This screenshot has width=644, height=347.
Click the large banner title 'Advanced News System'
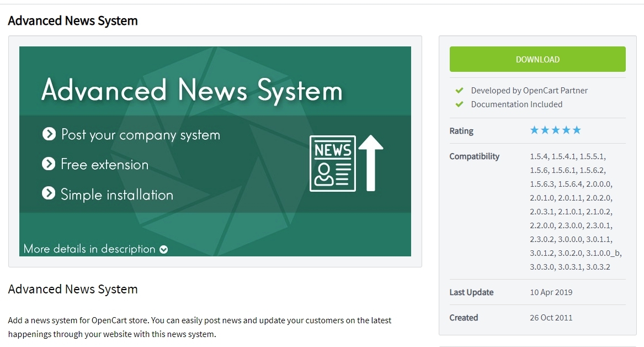pyautogui.click(x=191, y=90)
